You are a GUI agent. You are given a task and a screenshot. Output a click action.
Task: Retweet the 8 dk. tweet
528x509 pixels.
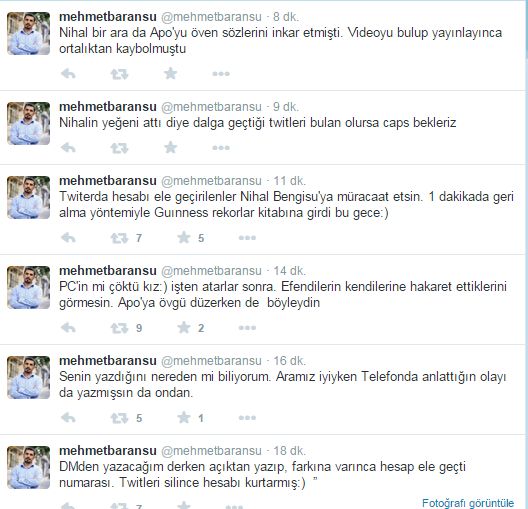(120, 74)
